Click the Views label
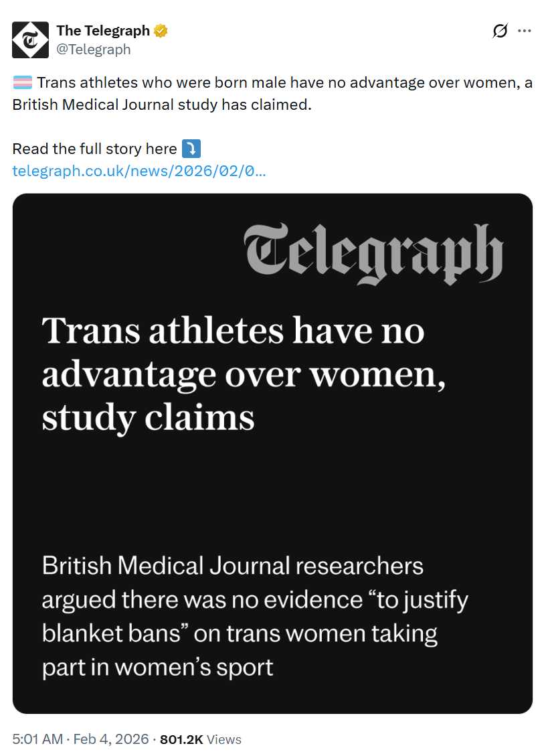Screen dimensions: 546x756 224,739
